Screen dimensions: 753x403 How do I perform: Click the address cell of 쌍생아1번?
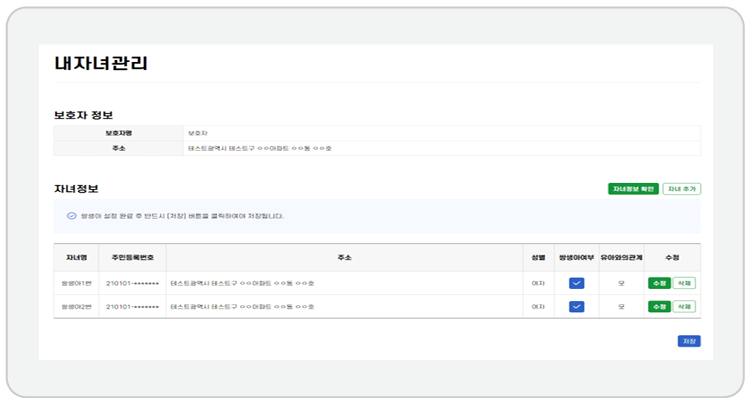pos(344,283)
